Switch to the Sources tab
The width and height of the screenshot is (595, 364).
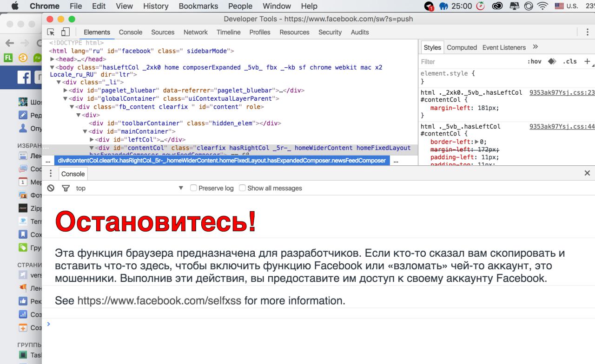[163, 32]
